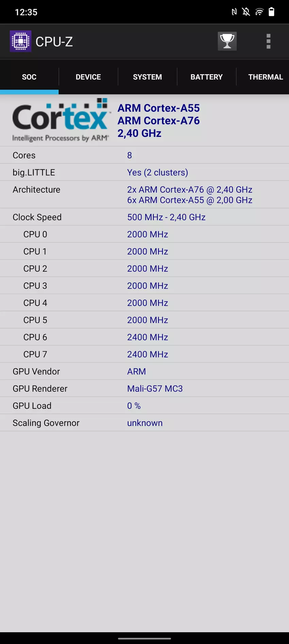Tap the GPU Renderer Mali-G57 row

point(144,388)
